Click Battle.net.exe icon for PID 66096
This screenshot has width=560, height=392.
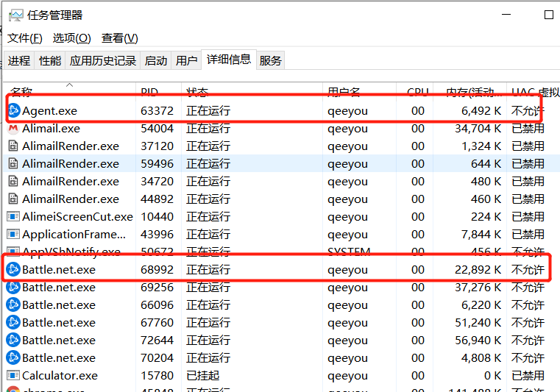pyautogui.click(x=13, y=304)
